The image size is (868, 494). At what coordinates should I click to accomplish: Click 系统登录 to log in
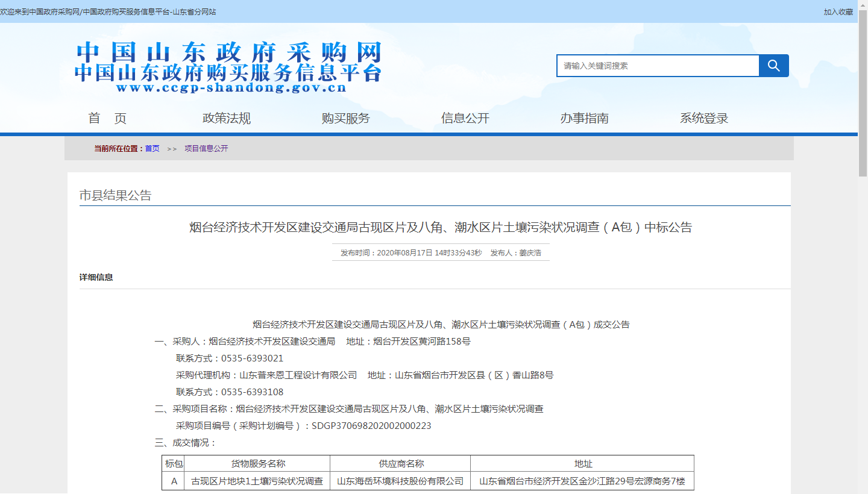pyautogui.click(x=704, y=119)
